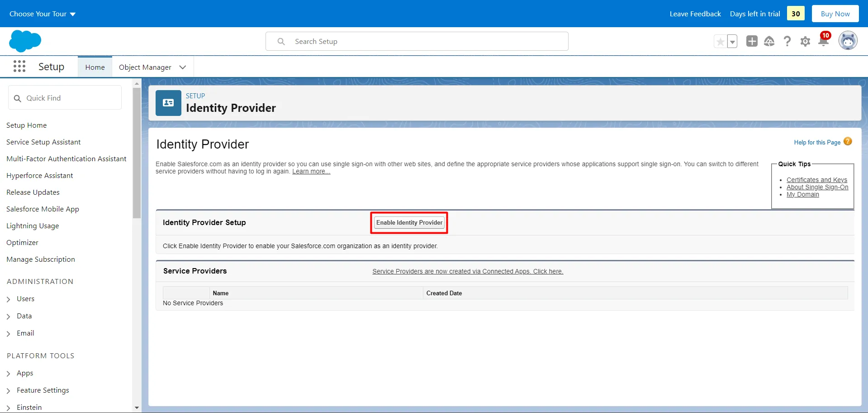Viewport: 868px width, 413px height.
Task: Expand the Feature Settings section
Action: (9, 391)
